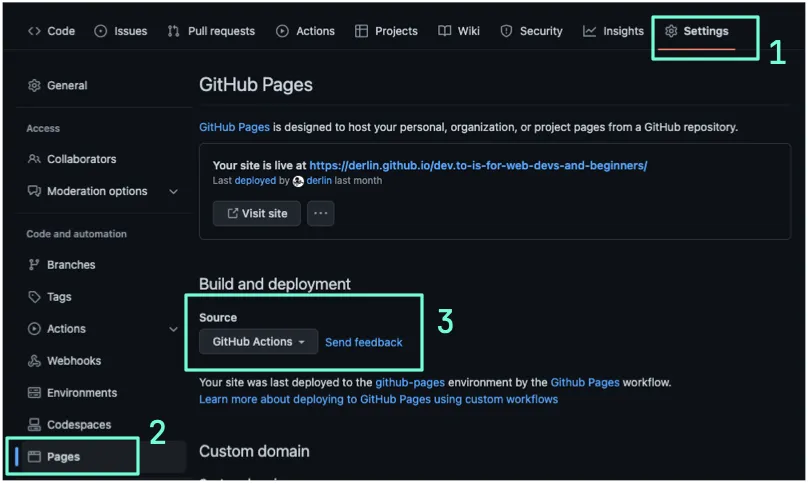808x483 pixels.
Task: Open the live site URL link
Action: click(478, 165)
